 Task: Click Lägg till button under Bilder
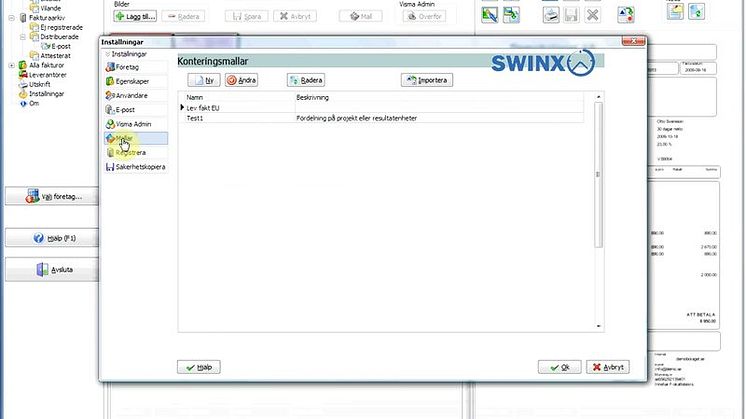click(x=135, y=16)
